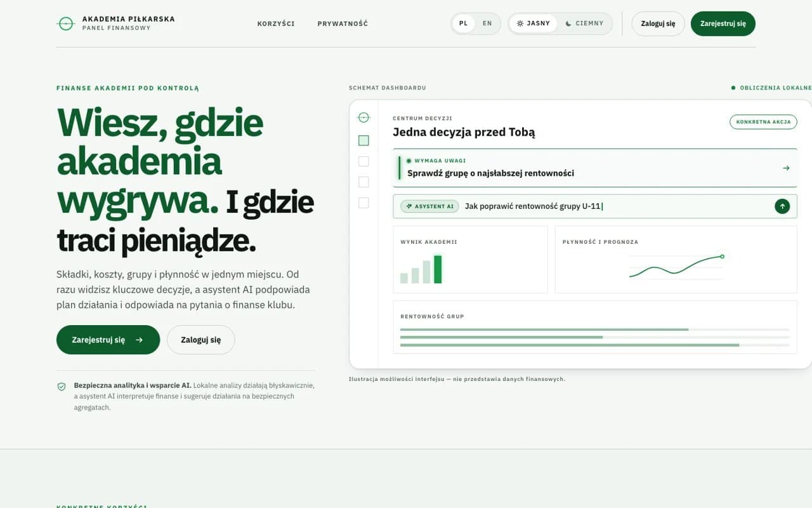The image size is (812, 508).
Task: Click the third Rentowność grup progress bar
Action: click(x=594, y=345)
